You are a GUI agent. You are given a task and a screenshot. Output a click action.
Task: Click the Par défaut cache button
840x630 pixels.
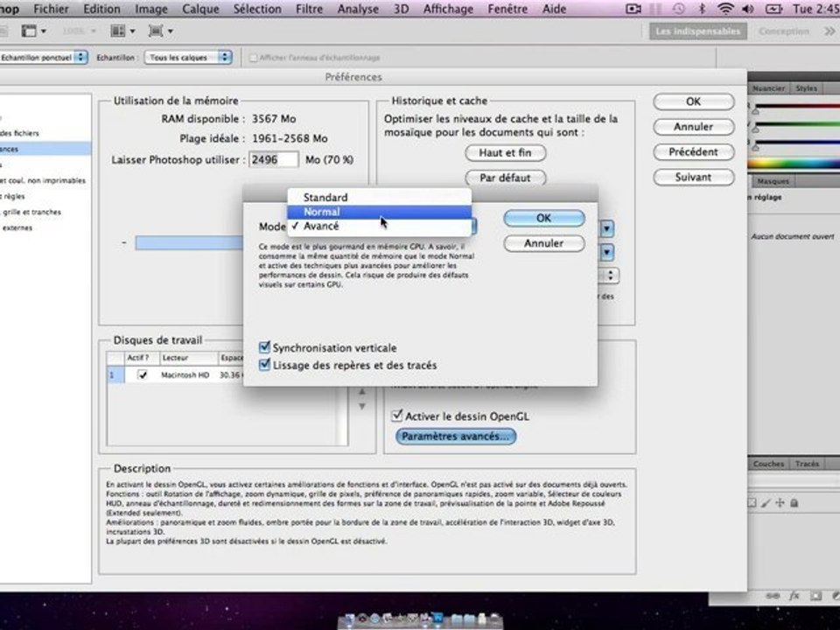(x=505, y=178)
